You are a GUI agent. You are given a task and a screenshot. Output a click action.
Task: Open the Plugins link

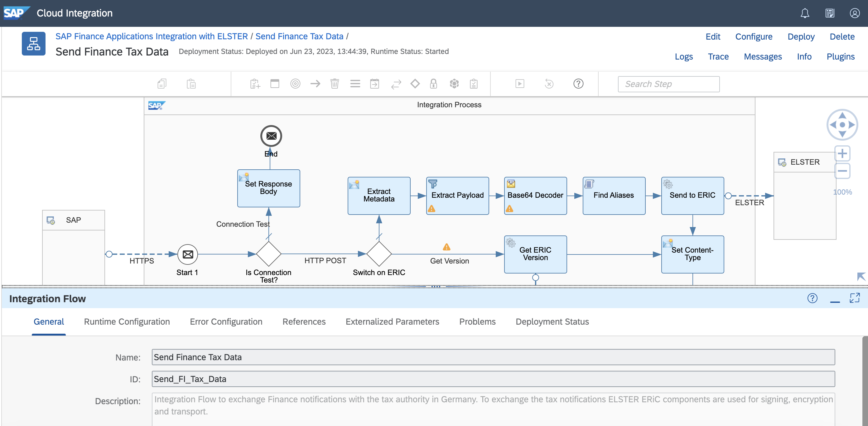pyautogui.click(x=840, y=57)
